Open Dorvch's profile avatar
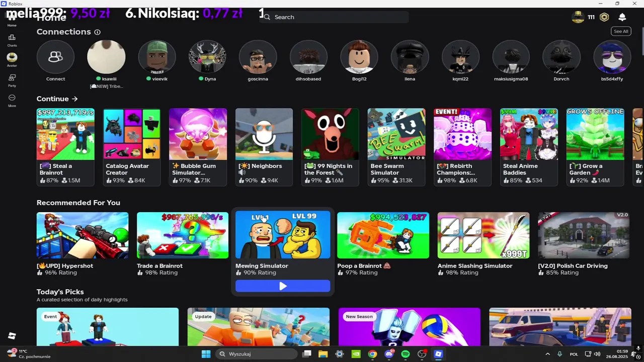 [x=561, y=57]
